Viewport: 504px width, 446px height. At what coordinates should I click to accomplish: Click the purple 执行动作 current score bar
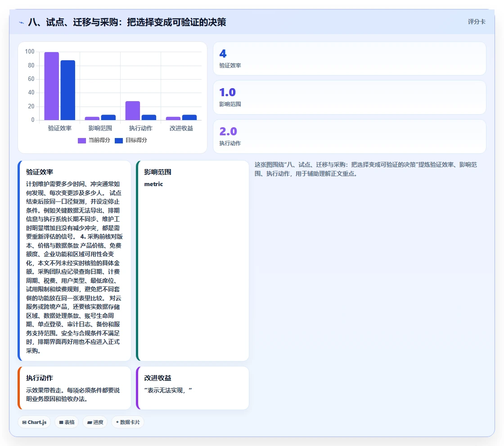coord(132,111)
